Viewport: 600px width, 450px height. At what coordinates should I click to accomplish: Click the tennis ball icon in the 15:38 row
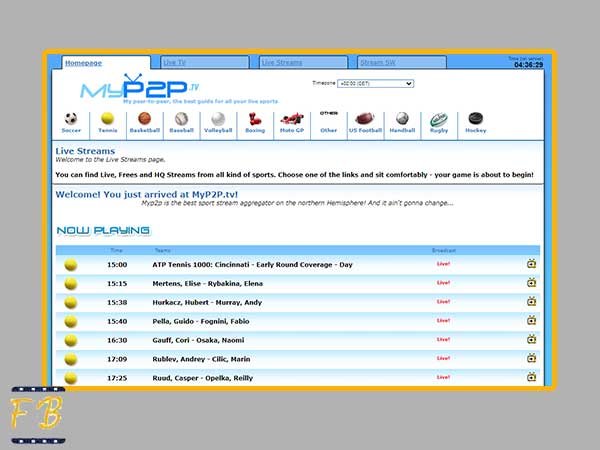pos(71,303)
